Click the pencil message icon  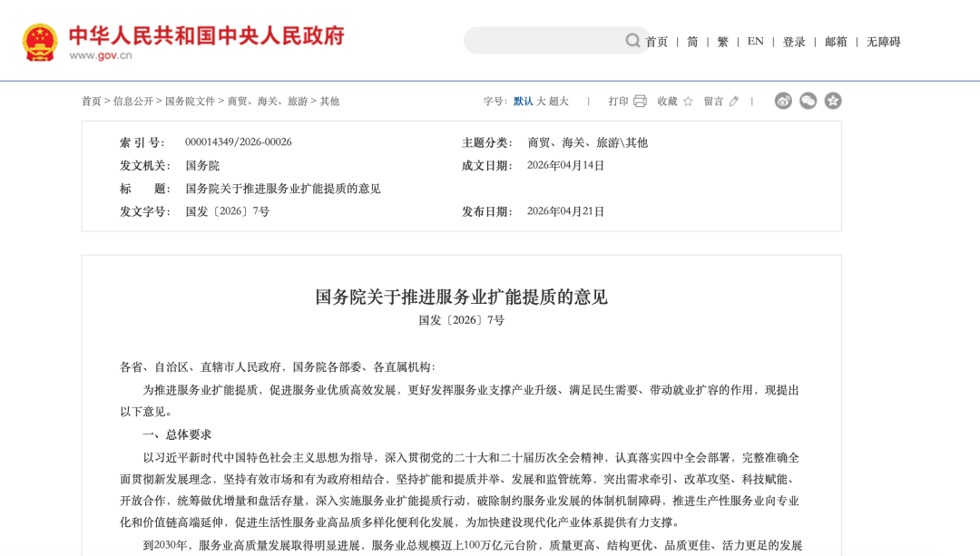click(734, 102)
